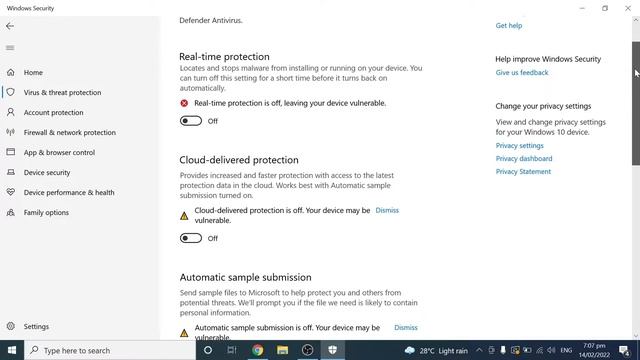640x360 pixels.
Task: Click the red error icon for Real-time protection
Action: [x=184, y=103]
